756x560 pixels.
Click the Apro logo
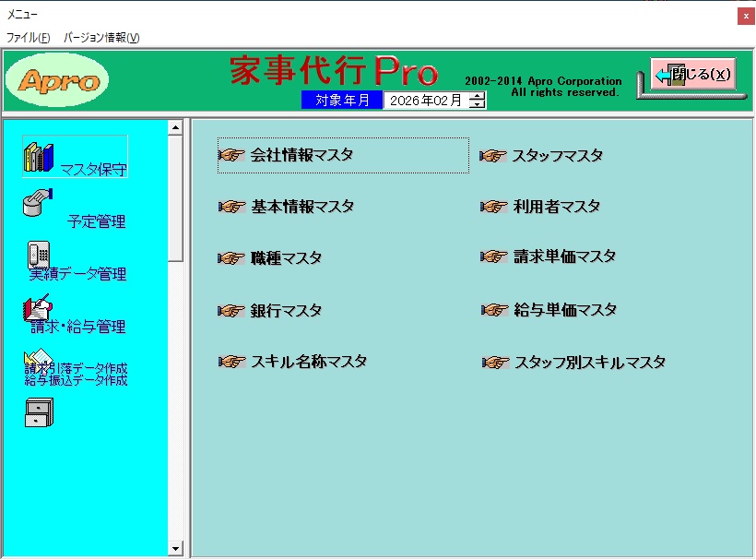pos(57,81)
